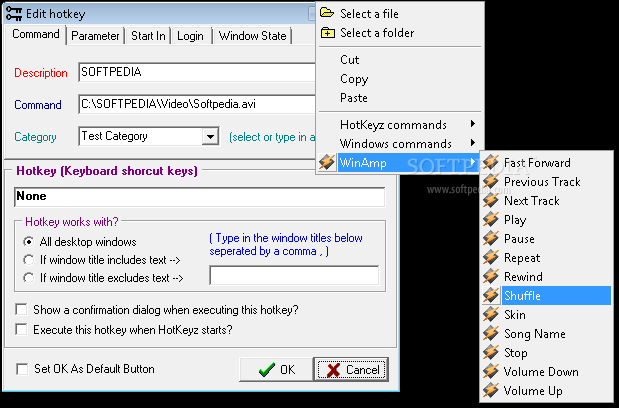The height and width of the screenshot is (408, 619).
Task: Choose Paste from the context menu
Action: pyautogui.click(x=400, y=97)
